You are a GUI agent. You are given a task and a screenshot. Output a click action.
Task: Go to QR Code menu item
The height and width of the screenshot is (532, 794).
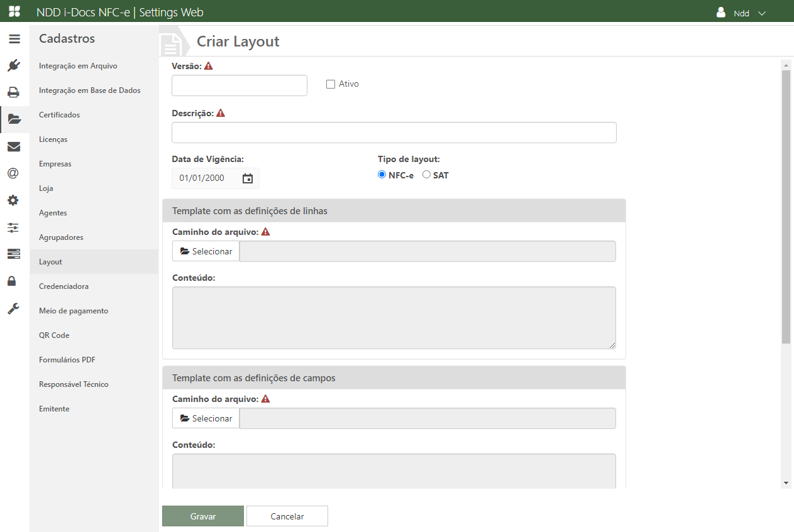tap(54, 335)
